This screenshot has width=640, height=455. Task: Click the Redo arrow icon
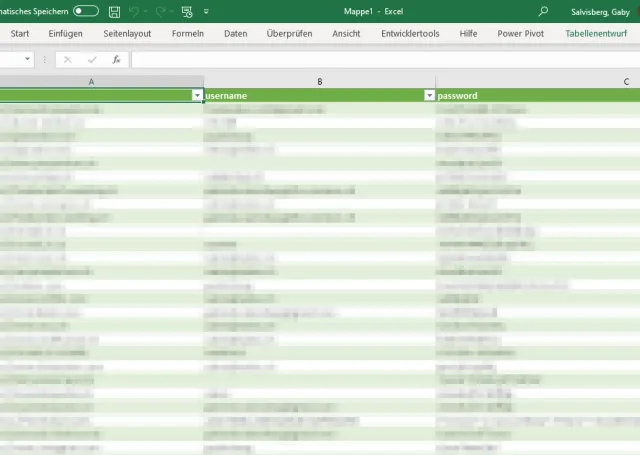161,12
